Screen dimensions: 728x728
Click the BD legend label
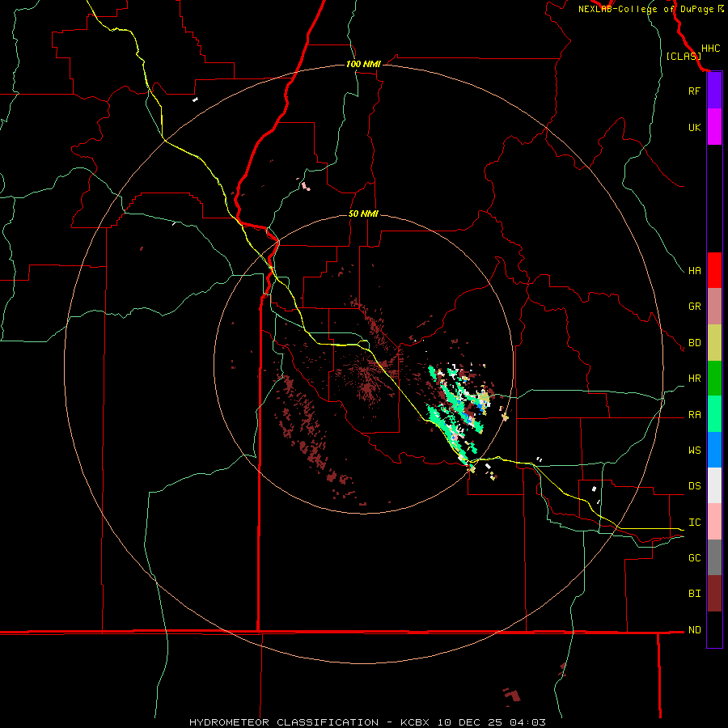click(x=694, y=343)
